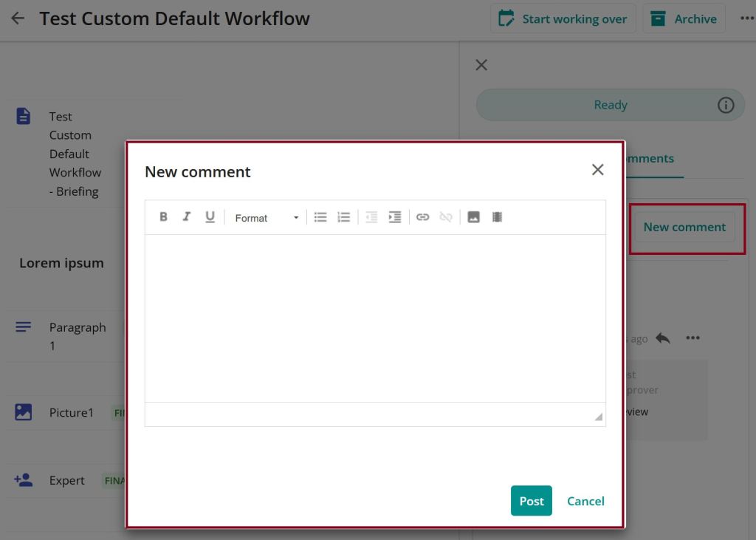Image resolution: width=756 pixels, height=540 pixels.
Task: Click Start working over button
Action: pos(563,19)
